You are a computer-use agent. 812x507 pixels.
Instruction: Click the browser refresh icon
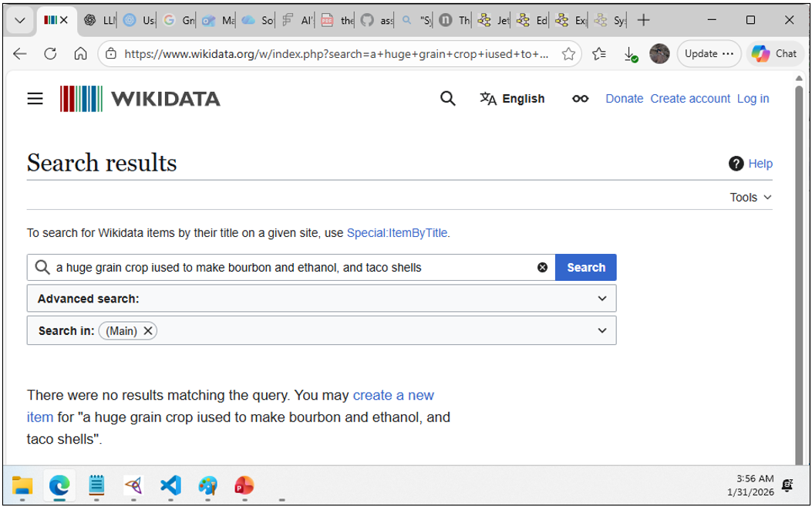pos(50,54)
